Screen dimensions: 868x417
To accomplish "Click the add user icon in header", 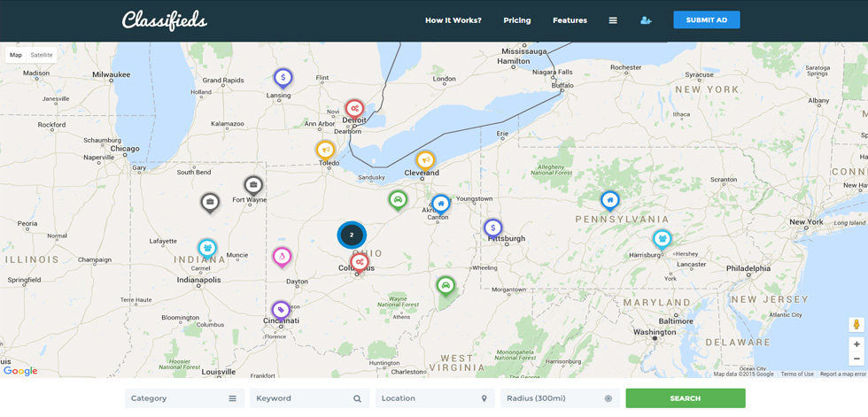I will tap(646, 20).
